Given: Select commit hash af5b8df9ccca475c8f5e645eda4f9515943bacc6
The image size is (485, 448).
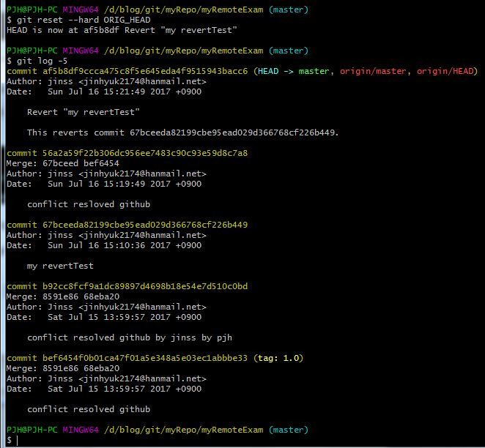Looking at the screenshot, I should 145,71.
